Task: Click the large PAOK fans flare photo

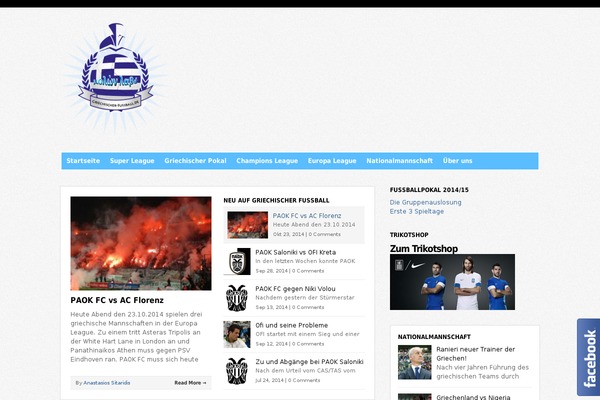Action: click(x=141, y=243)
